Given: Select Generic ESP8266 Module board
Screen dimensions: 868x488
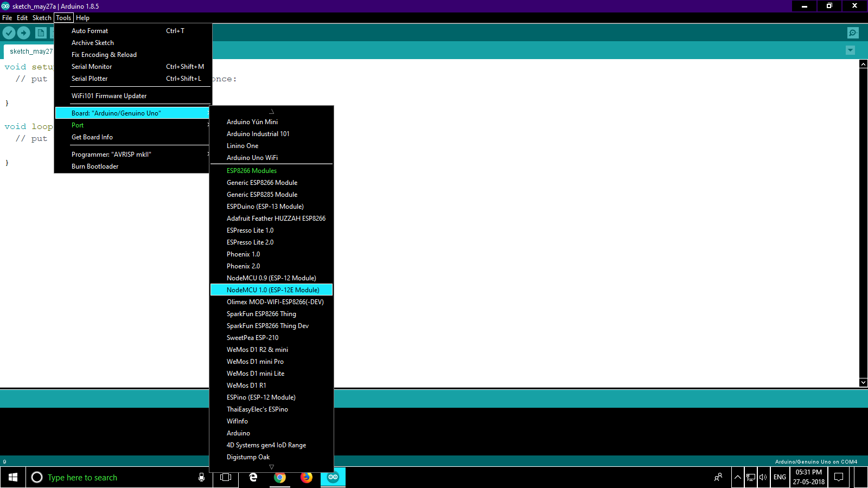Looking at the screenshot, I should tap(271, 183).
